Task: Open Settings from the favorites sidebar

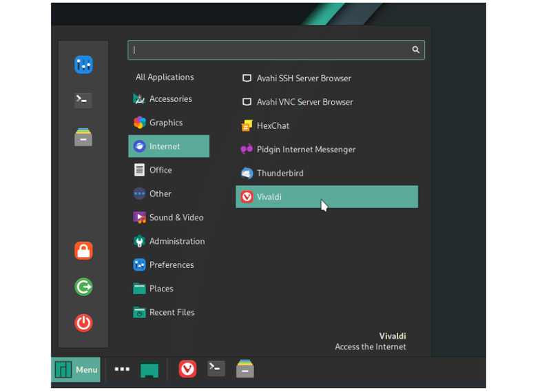Action: pos(83,65)
